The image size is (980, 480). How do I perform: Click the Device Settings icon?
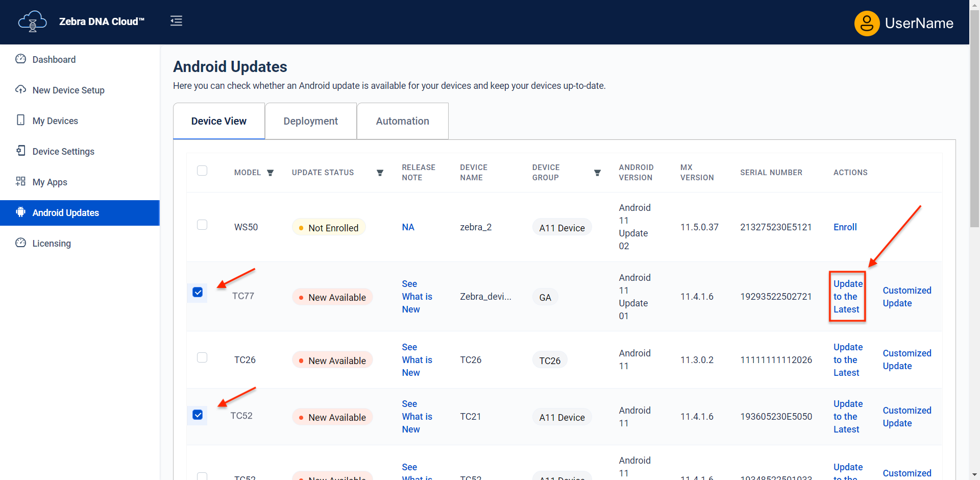point(20,151)
